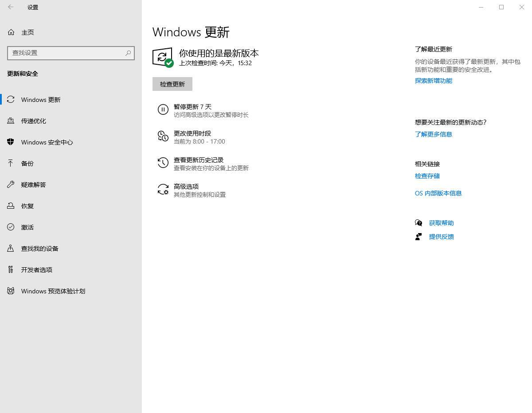Close the 设置 window
The height and width of the screenshot is (413, 532).
(x=522, y=7)
